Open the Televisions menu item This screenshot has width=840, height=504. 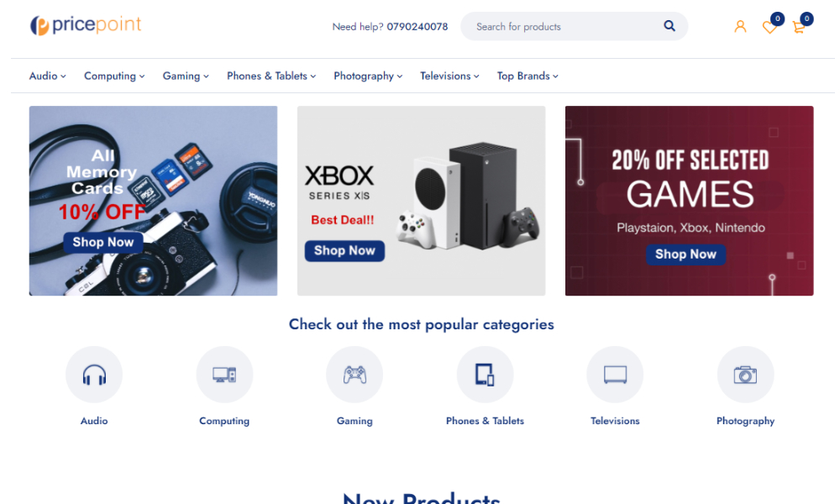(449, 76)
